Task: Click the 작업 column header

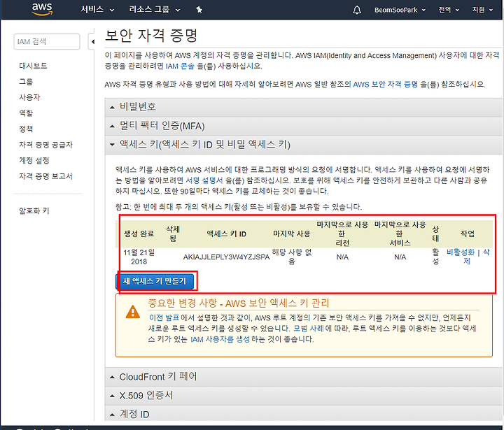Action: (468, 234)
